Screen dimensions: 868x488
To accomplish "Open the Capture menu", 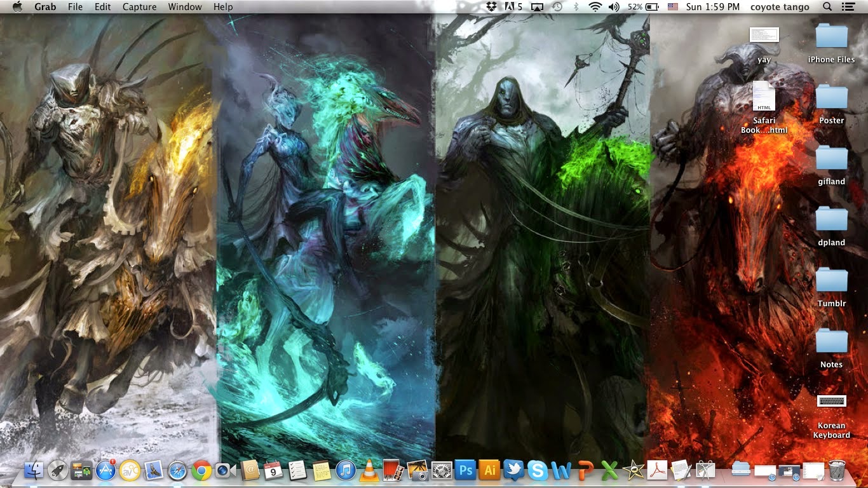I will 140,7.
